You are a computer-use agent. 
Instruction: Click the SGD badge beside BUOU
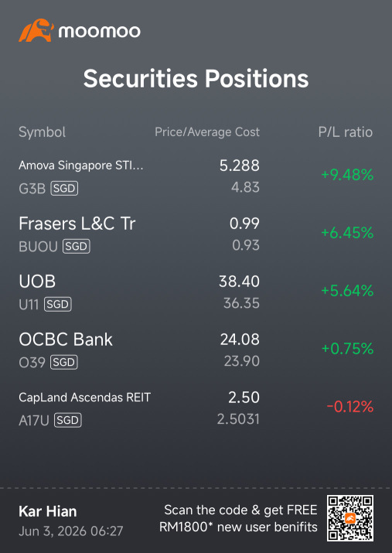tap(77, 246)
